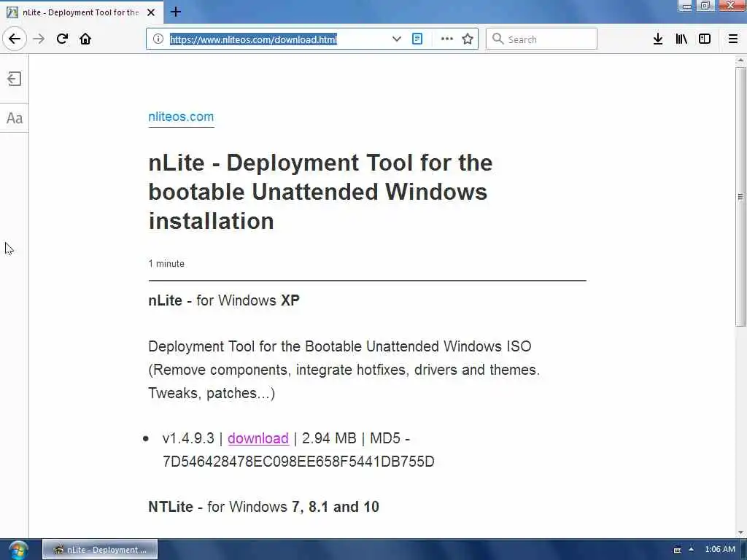
Task: Click the page vertical scrollbar thumb
Action: (x=740, y=197)
